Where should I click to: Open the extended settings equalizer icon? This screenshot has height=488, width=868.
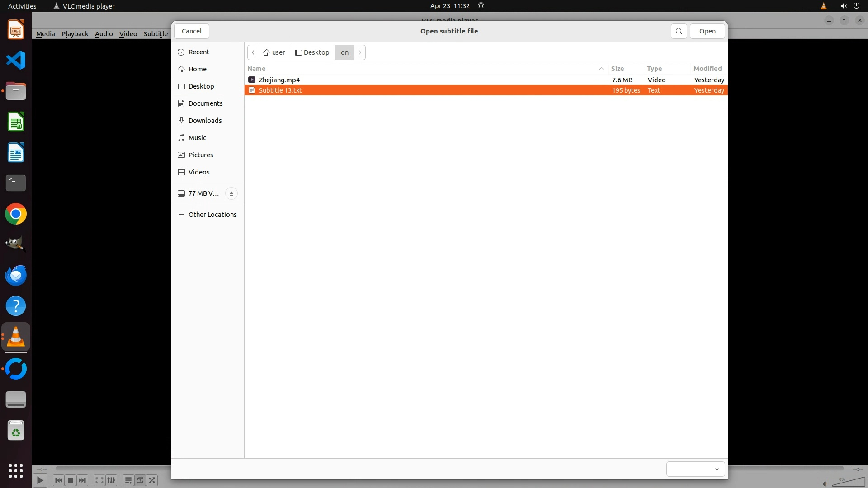click(x=111, y=480)
